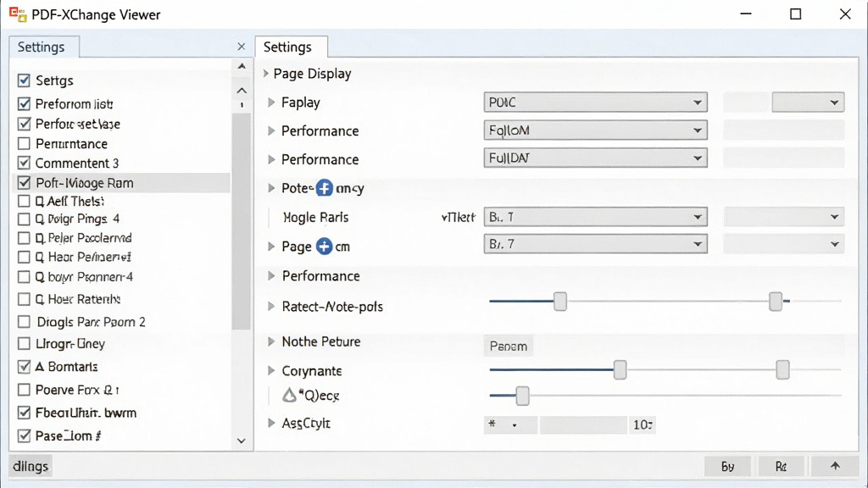The height and width of the screenshot is (488, 868).
Task: Open the Bi. T dropdown for Hogle Rarls
Action: pos(595,217)
